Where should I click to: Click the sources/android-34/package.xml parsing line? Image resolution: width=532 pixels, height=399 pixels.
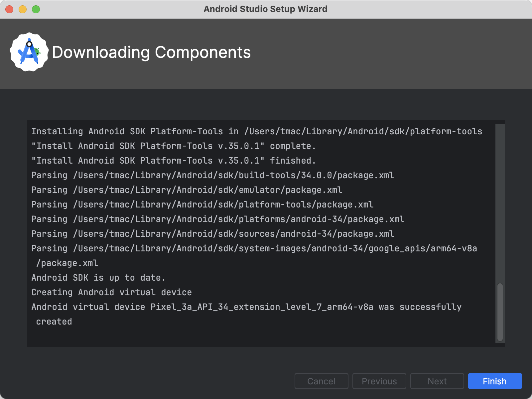[x=213, y=234]
